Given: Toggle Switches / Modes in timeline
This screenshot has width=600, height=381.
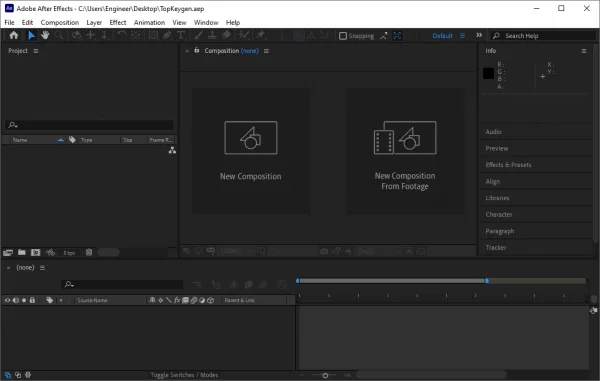Looking at the screenshot, I should [x=184, y=375].
